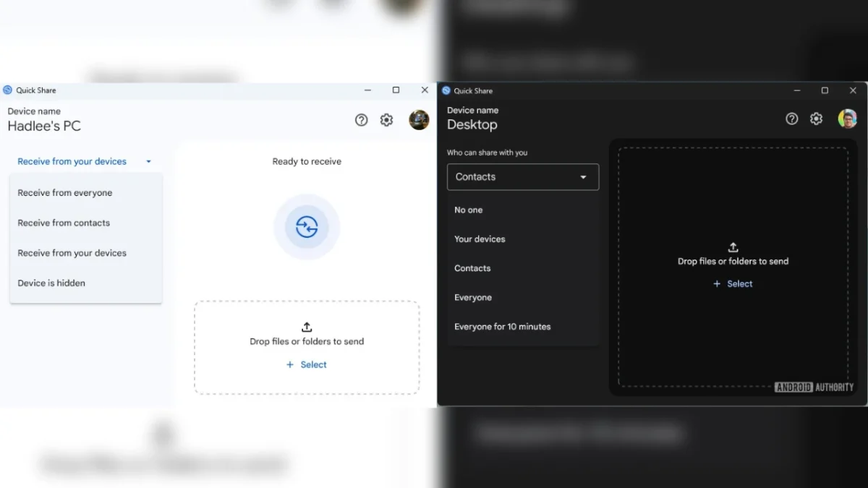868x488 pixels.
Task: Choose 'Receive from everyone' option
Action: pos(65,193)
